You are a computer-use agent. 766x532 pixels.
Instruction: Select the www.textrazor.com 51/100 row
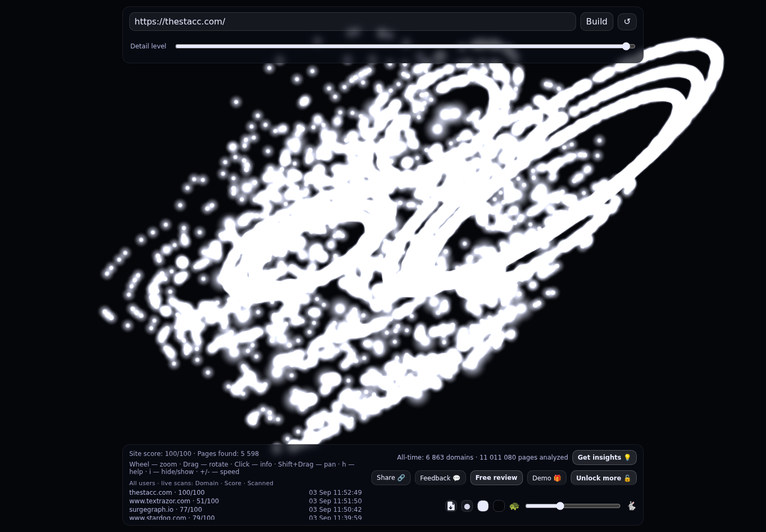click(x=245, y=501)
